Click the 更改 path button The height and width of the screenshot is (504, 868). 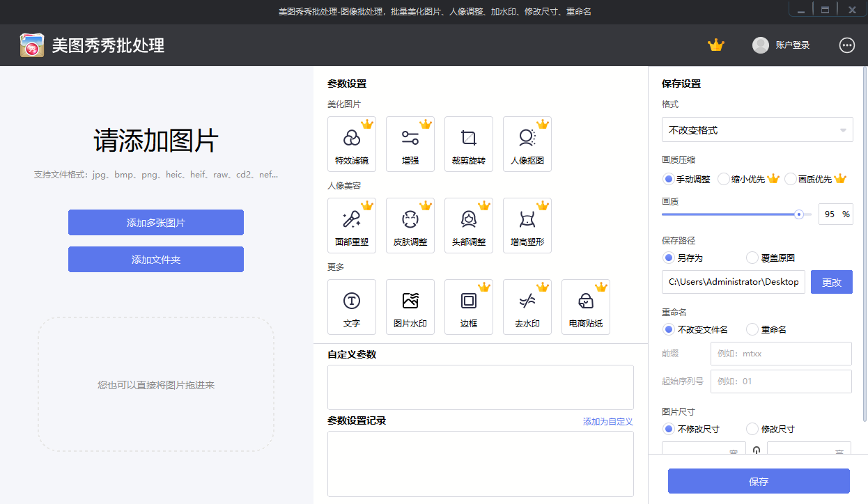click(x=832, y=282)
